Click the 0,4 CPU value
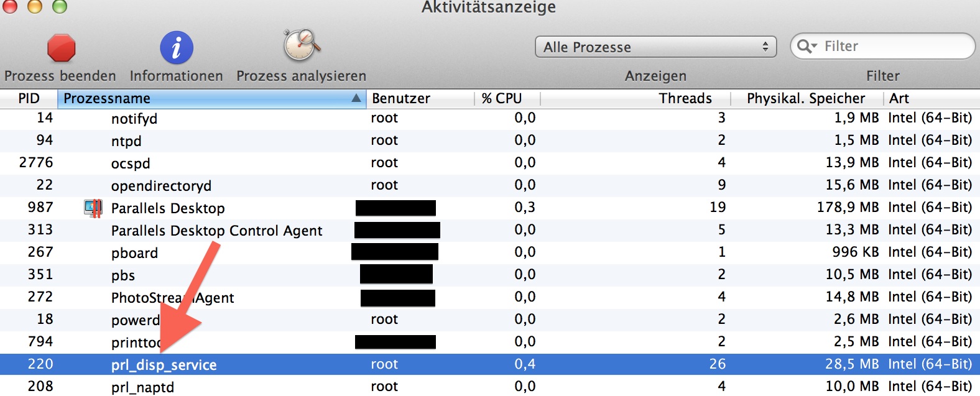The image size is (980, 396). pyautogui.click(x=525, y=364)
